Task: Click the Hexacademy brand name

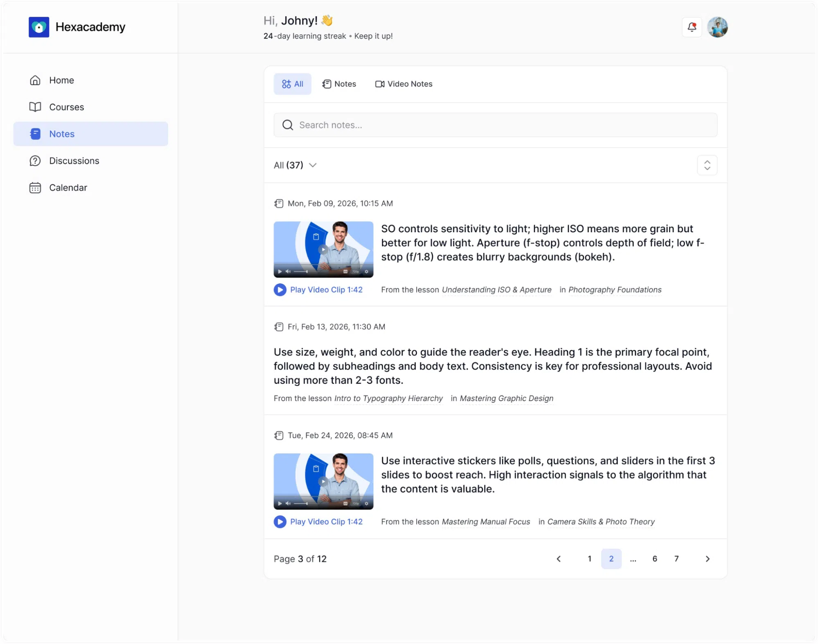Action: click(x=90, y=27)
